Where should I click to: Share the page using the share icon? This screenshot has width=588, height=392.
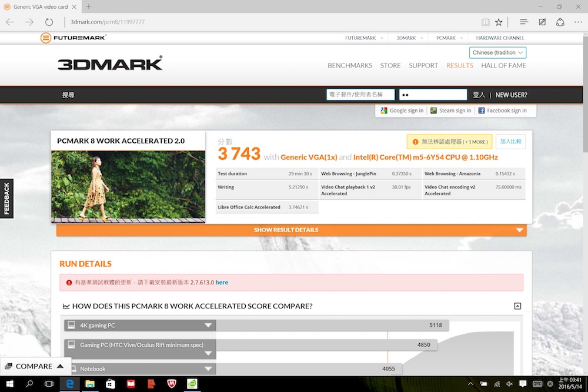pyautogui.click(x=560, y=22)
